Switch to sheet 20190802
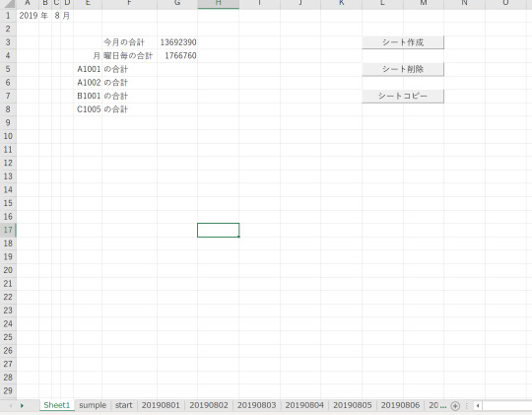Screen dimensions: 532x415 [209, 405]
